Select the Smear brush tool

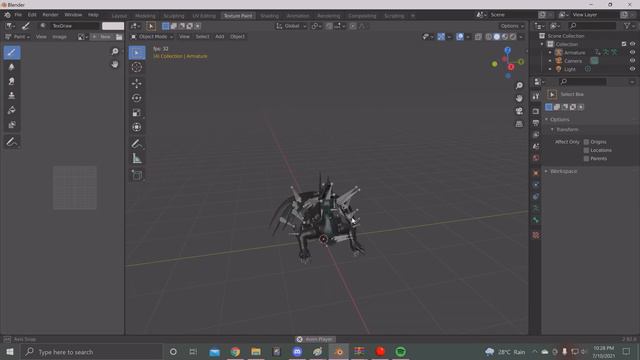pyautogui.click(x=12, y=81)
